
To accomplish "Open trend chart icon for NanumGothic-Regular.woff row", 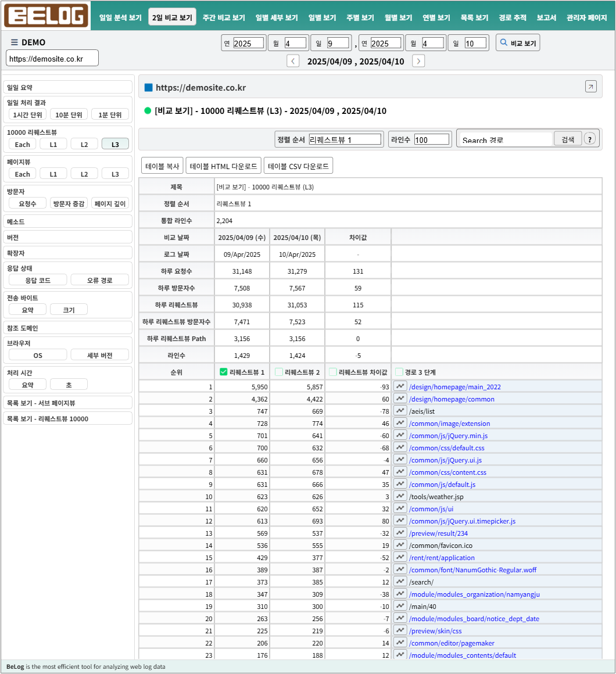I will [x=400, y=569].
